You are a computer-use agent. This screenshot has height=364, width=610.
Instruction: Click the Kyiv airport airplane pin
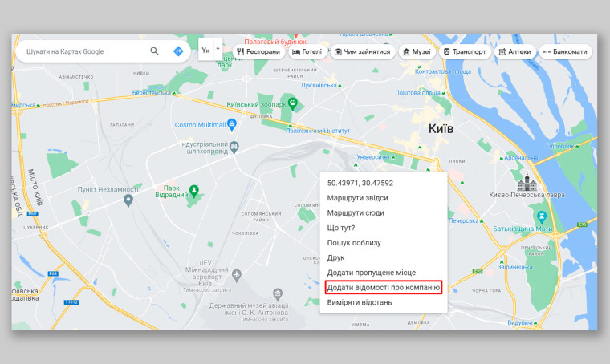tap(237, 275)
